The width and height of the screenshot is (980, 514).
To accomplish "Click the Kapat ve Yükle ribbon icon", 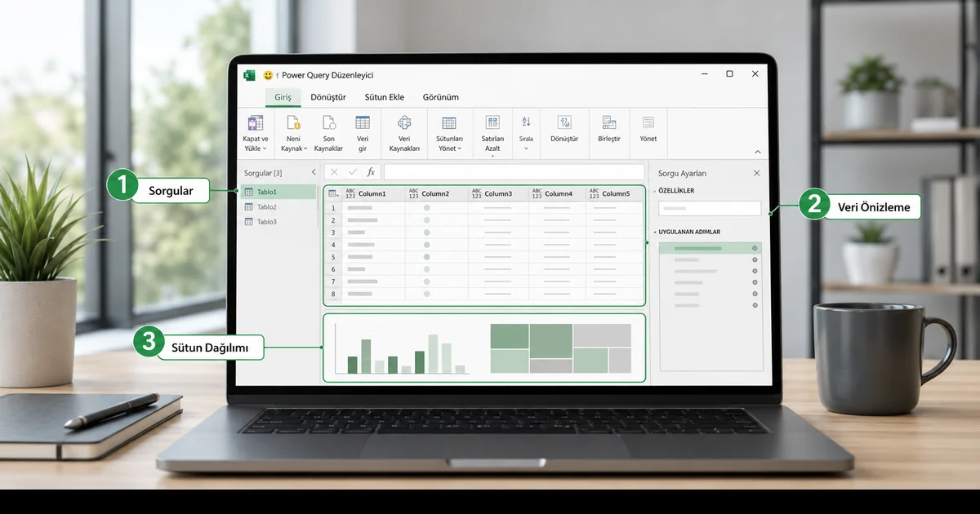I will pyautogui.click(x=256, y=122).
